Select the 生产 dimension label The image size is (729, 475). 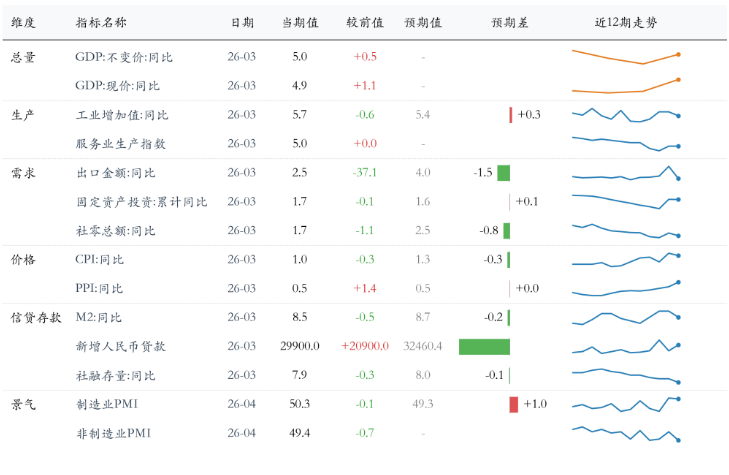23,115
